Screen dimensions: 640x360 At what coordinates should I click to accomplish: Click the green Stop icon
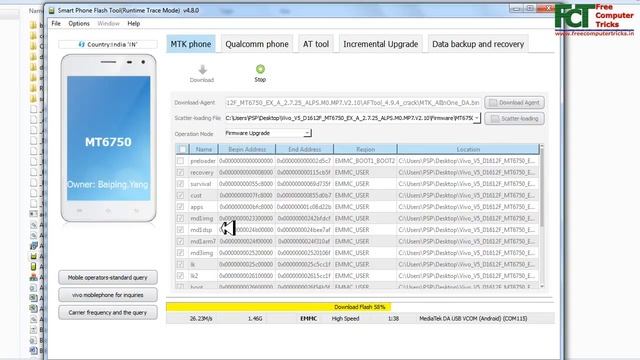click(x=260, y=69)
